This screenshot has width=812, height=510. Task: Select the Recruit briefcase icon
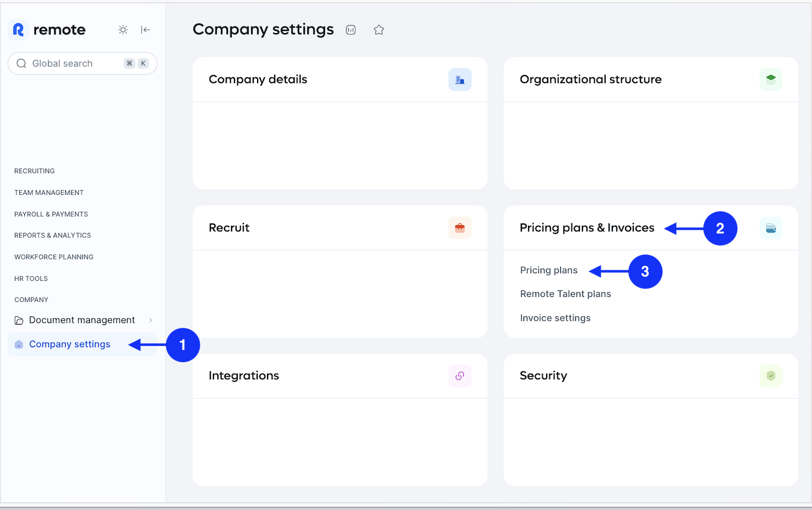(460, 227)
